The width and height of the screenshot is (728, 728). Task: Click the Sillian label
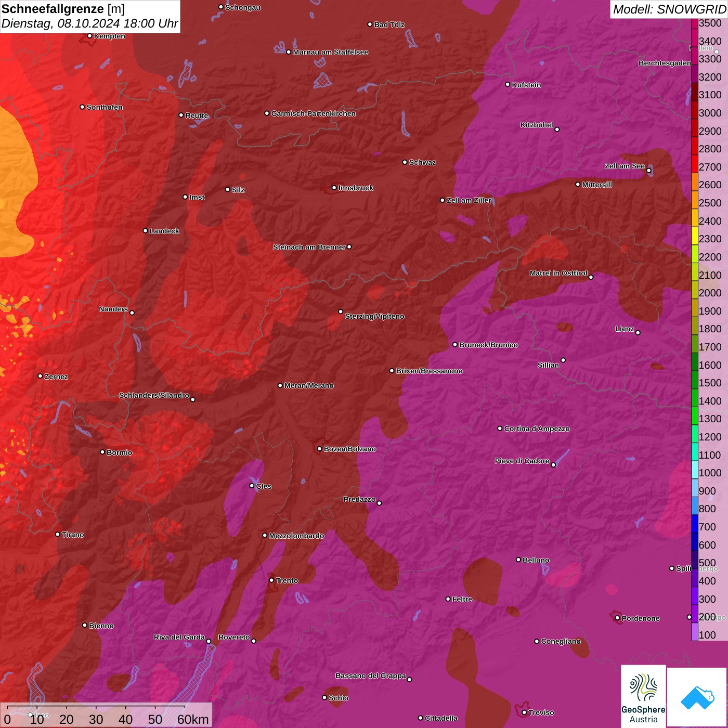(x=548, y=365)
